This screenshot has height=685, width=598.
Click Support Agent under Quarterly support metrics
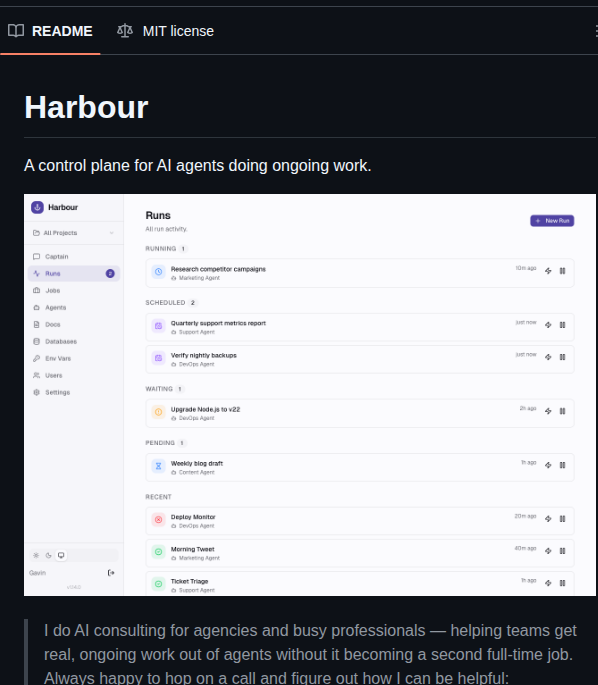(197, 332)
